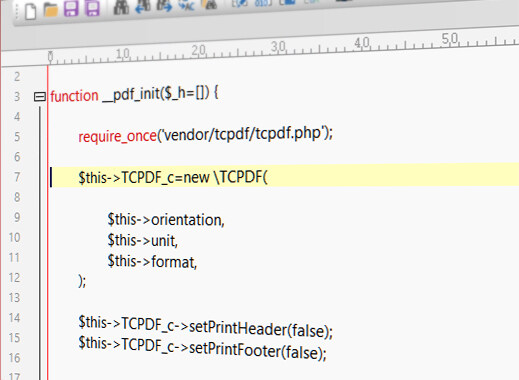Create a new blank file
Viewport: 519px width, 380px height.
pyautogui.click(x=31, y=11)
